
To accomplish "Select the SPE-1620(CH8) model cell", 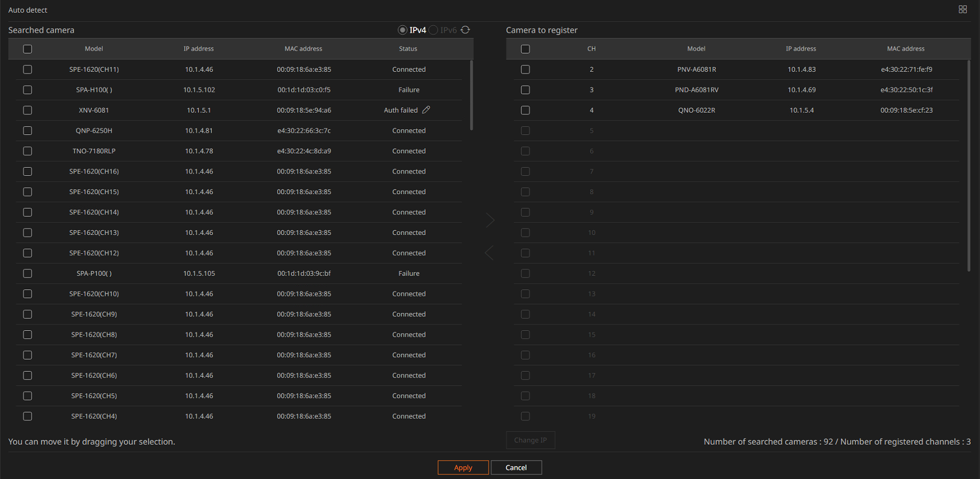I will point(94,334).
